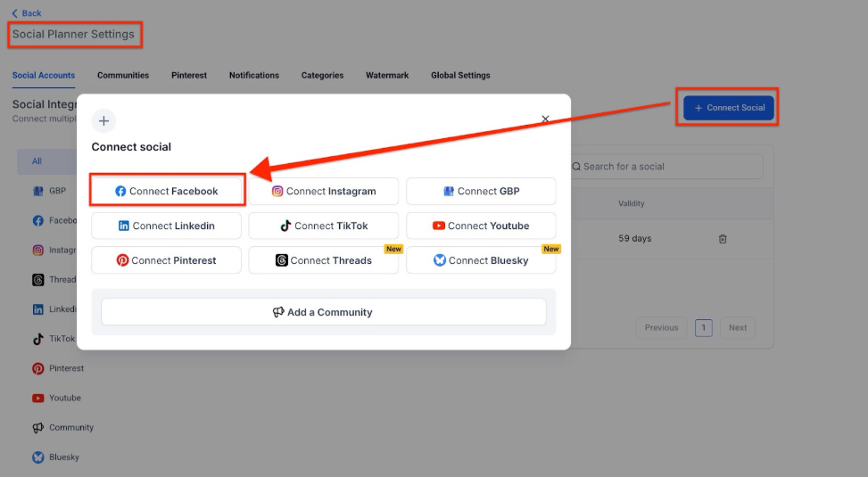This screenshot has height=477, width=868.
Task: Filter sidebar by Linkedin
Action: [54, 309]
